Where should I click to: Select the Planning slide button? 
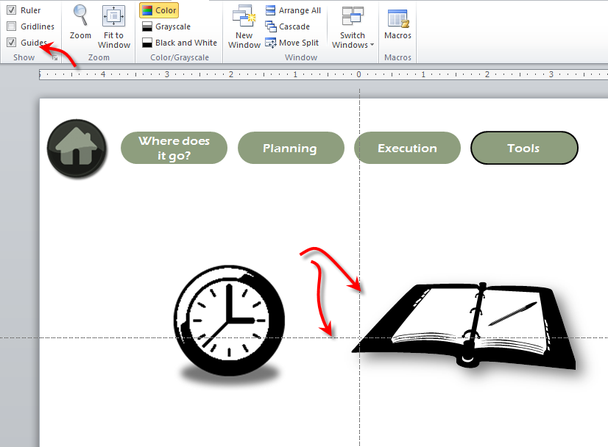pos(290,148)
